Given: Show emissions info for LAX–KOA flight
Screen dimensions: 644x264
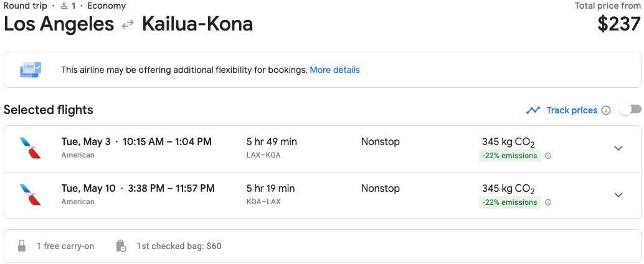Looking at the screenshot, I should click(548, 156).
